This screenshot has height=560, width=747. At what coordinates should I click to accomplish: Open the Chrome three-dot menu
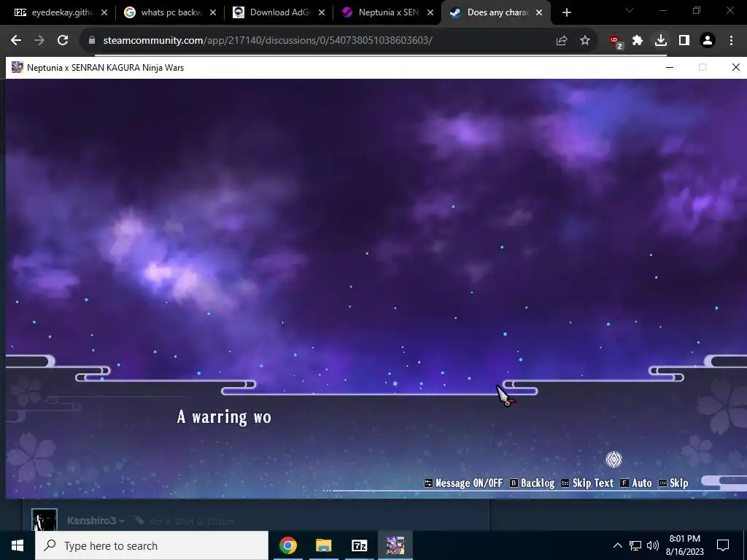(731, 41)
